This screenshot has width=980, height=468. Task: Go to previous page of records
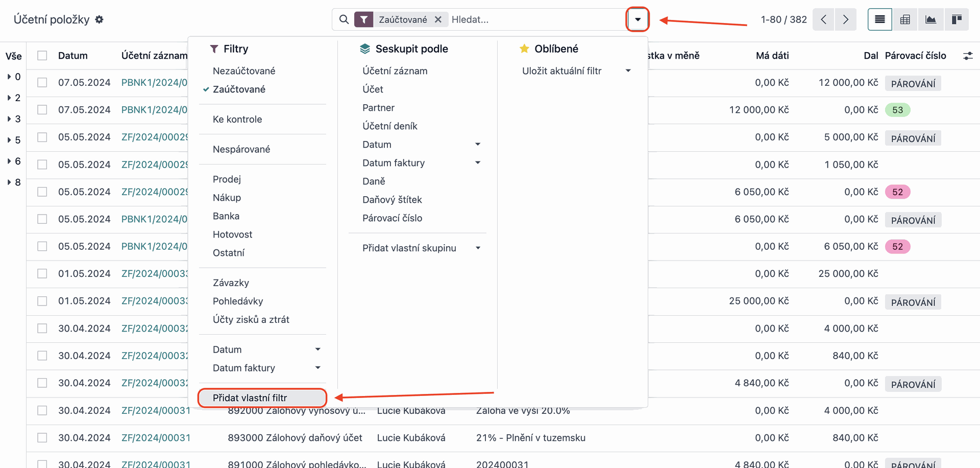(823, 19)
